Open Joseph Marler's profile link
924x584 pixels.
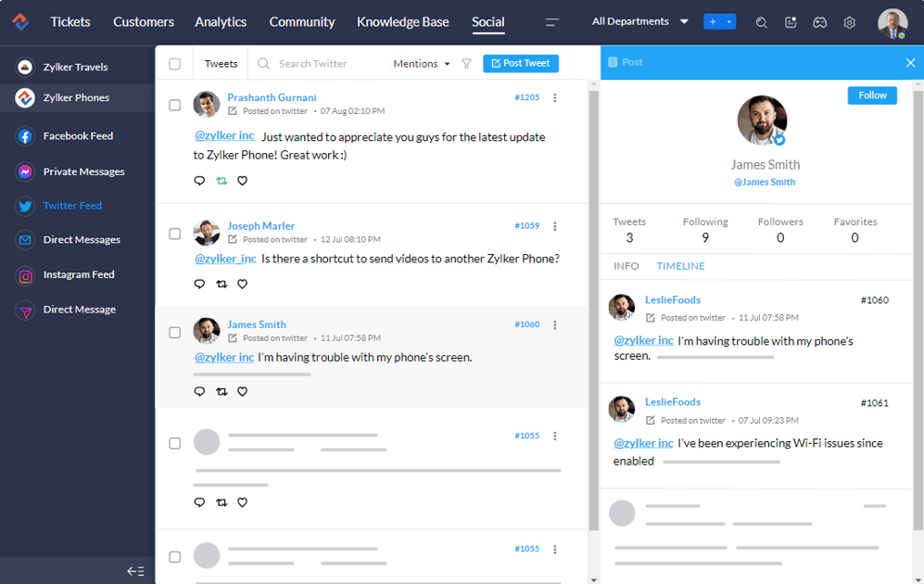tap(261, 225)
